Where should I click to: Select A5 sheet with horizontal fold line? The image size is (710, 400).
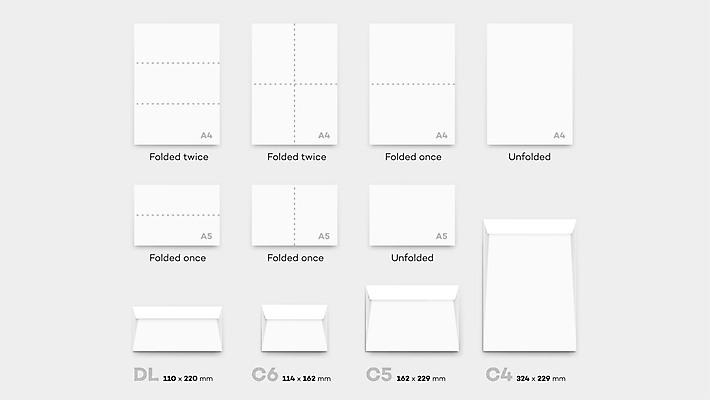177,215
